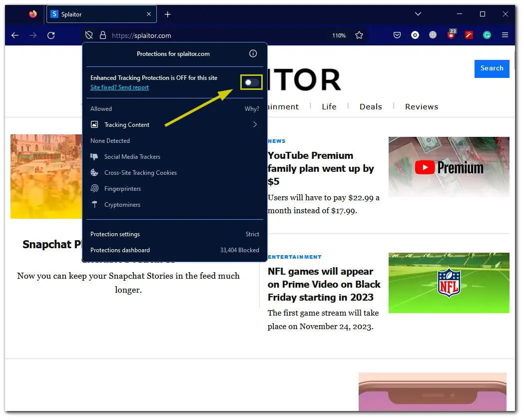Click Cross-Site Tracking Cookies item
The width and height of the screenshot is (524, 420).
click(140, 173)
